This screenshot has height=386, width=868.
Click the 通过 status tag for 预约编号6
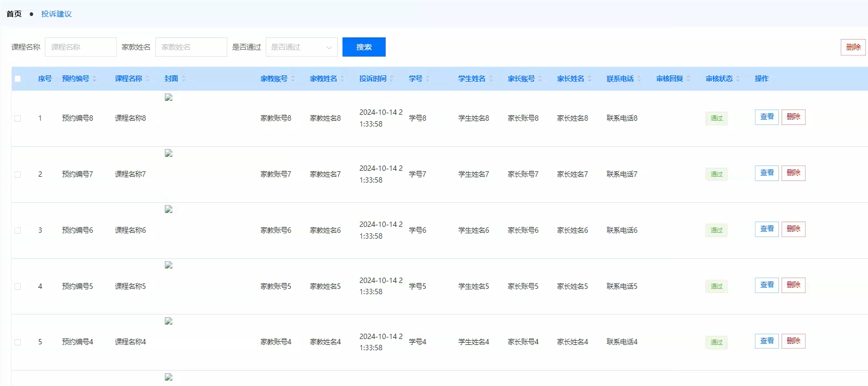716,231
